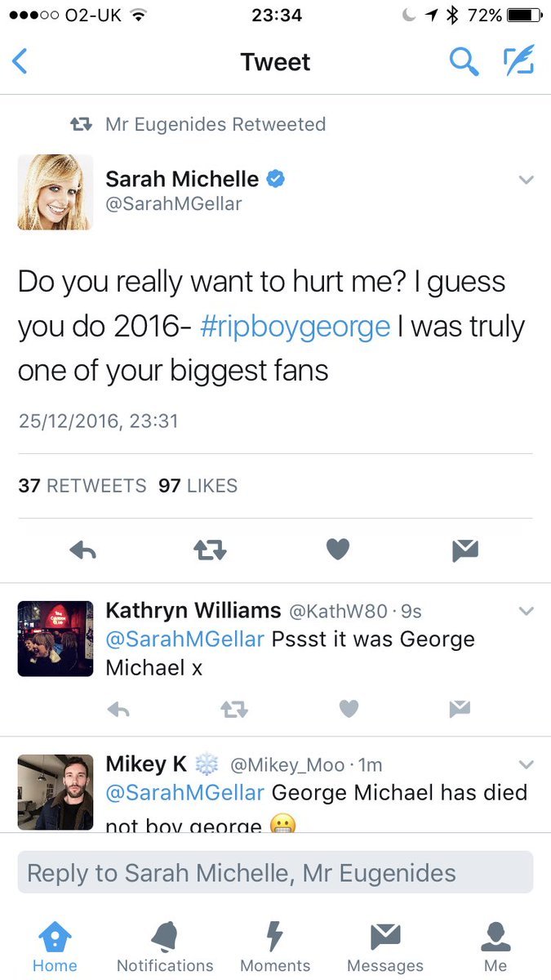This screenshot has height=980, width=551.
Task: Open options menu on Mikey K's reply
Action: click(526, 764)
